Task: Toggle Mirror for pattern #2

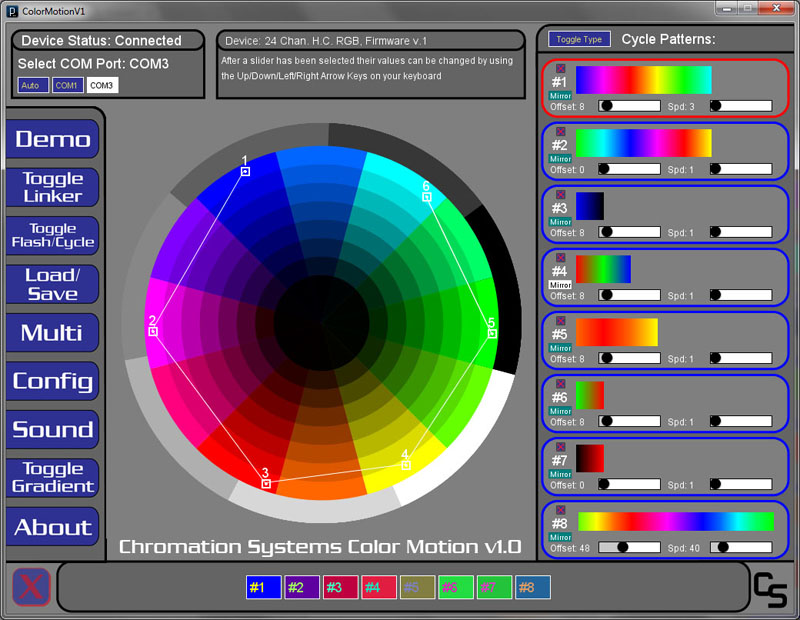Action: pos(560,159)
